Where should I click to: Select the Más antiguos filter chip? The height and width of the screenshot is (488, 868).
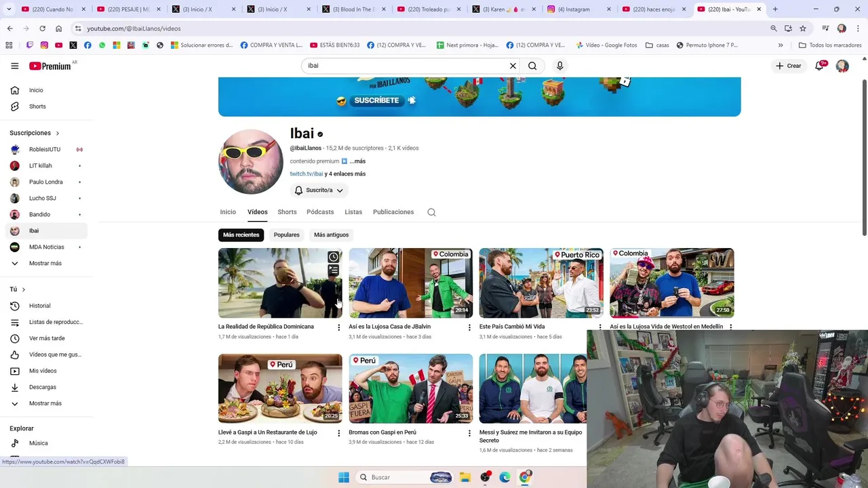coord(331,235)
